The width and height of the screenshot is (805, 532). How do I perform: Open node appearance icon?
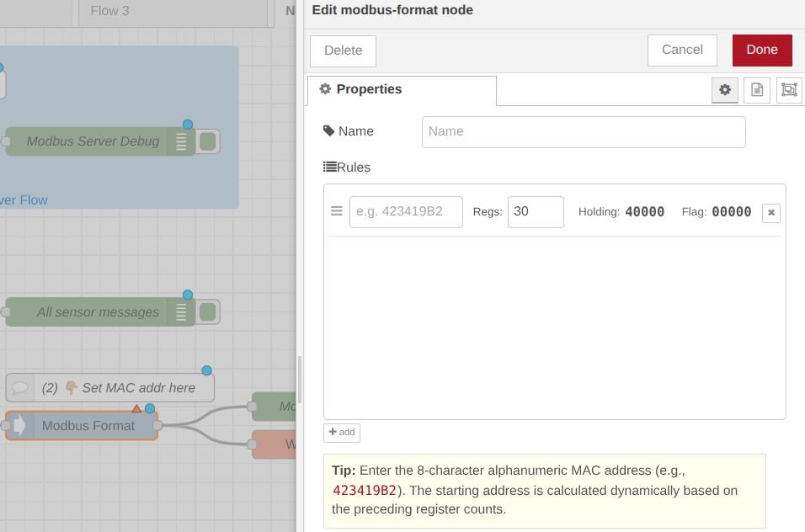pyautogui.click(x=788, y=90)
